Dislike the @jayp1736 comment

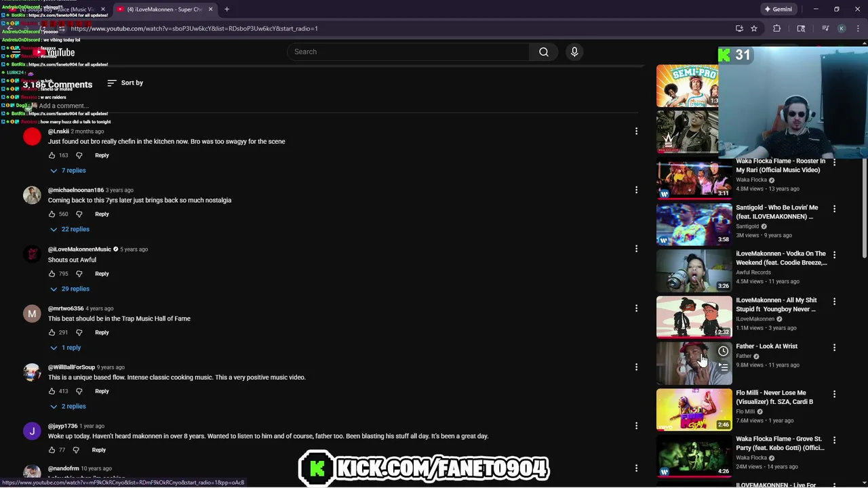pos(75,450)
